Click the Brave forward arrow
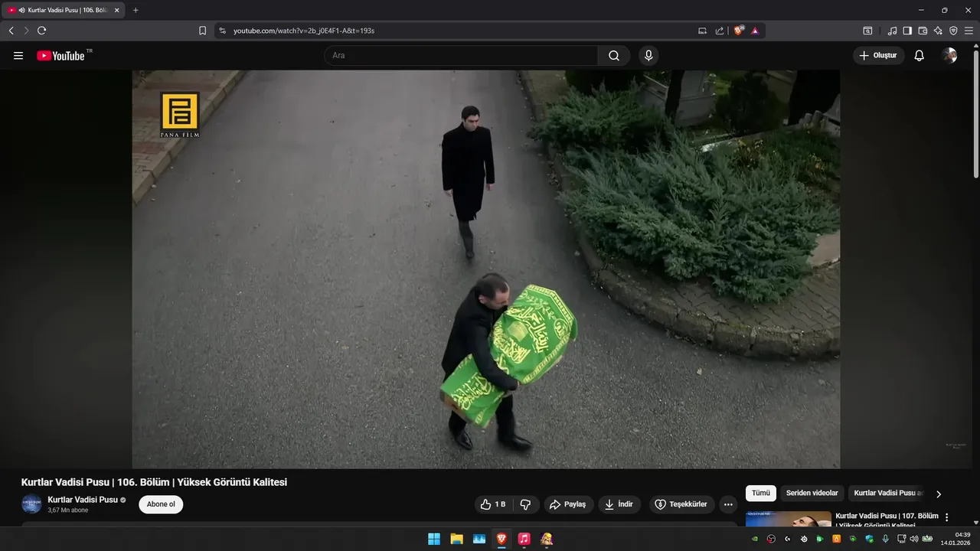 (26, 31)
